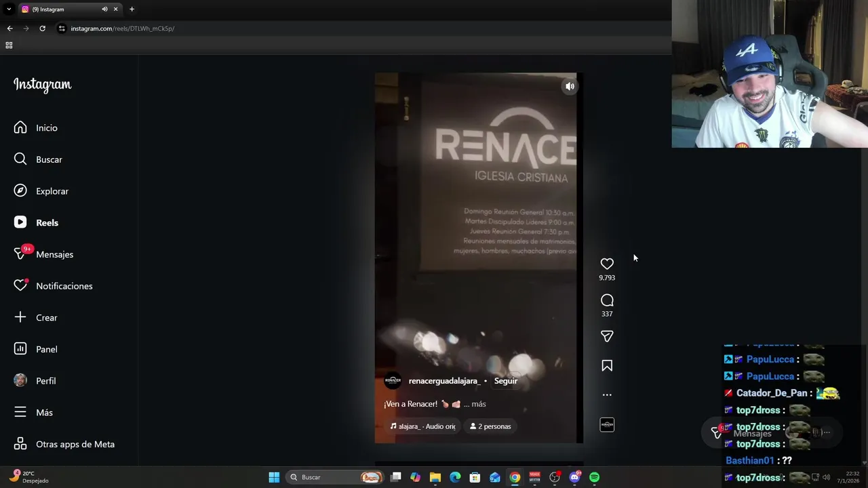The image size is (868, 488).
Task: Open Notificaciones in the sidebar
Action: click(x=53, y=286)
